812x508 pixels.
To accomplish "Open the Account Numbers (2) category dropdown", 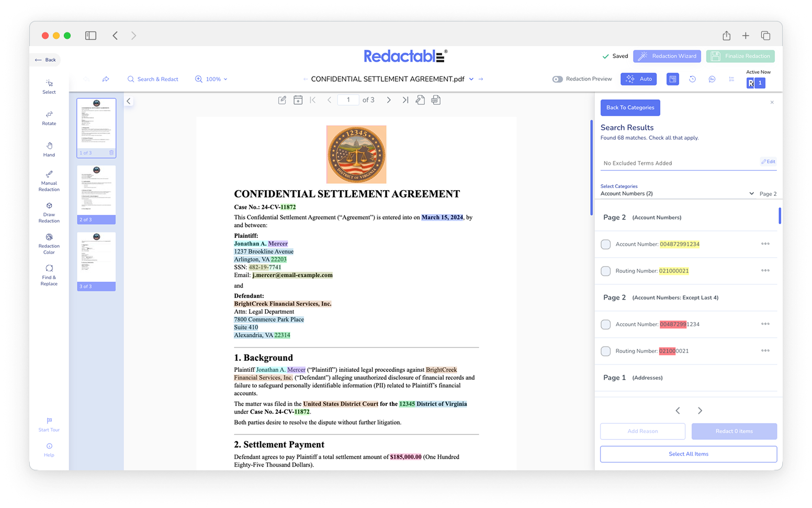I will coord(678,194).
